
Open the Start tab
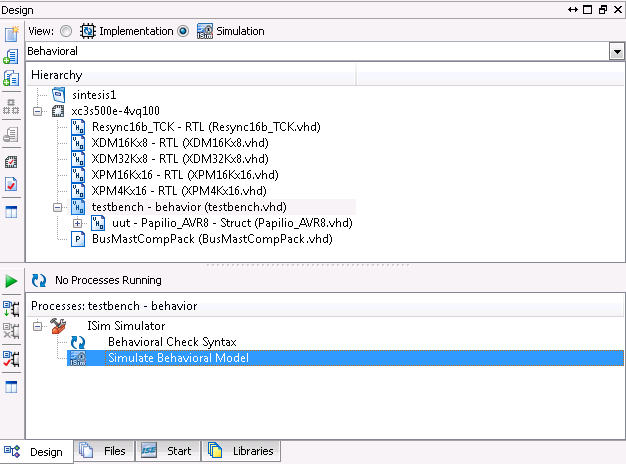click(168, 451)
